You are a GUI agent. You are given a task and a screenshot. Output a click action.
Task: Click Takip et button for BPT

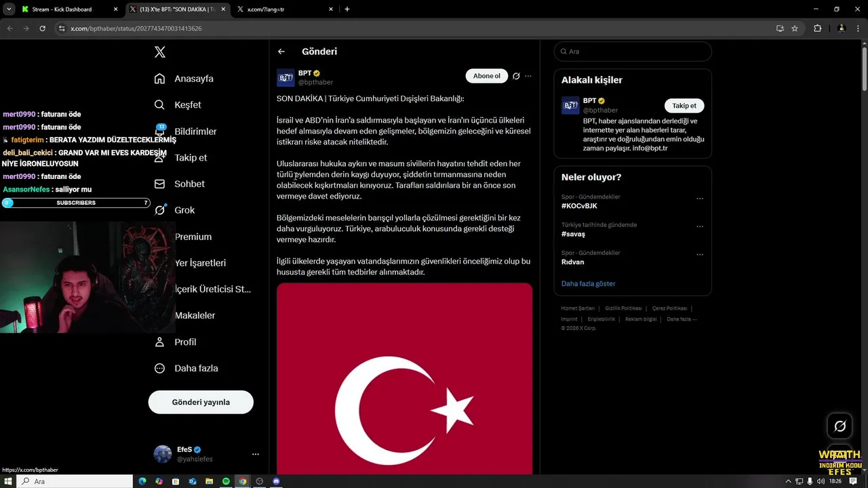click(684, 106)
